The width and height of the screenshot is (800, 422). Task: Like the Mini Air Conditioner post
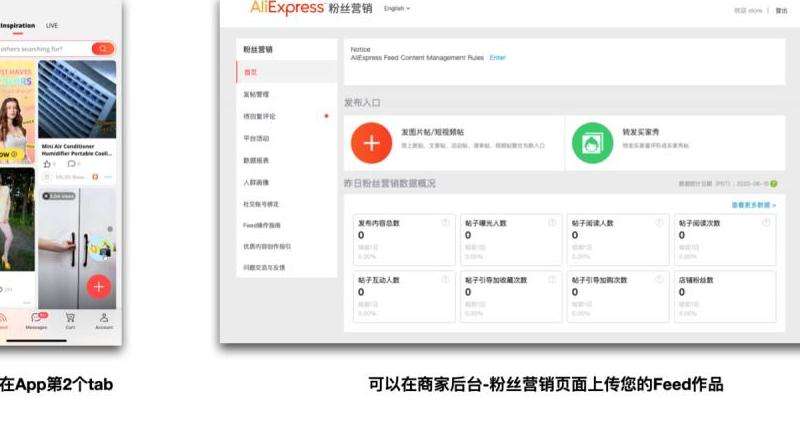point(47,164)
